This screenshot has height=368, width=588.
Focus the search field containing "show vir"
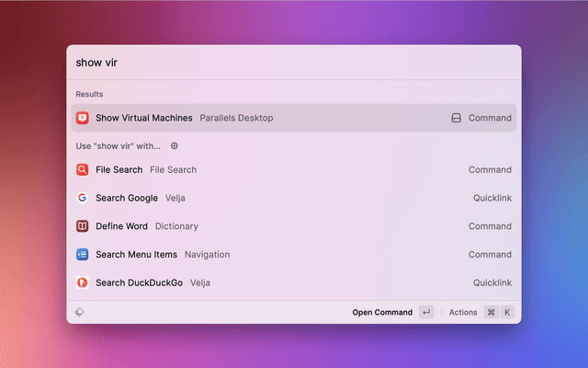tap(276, 63)
